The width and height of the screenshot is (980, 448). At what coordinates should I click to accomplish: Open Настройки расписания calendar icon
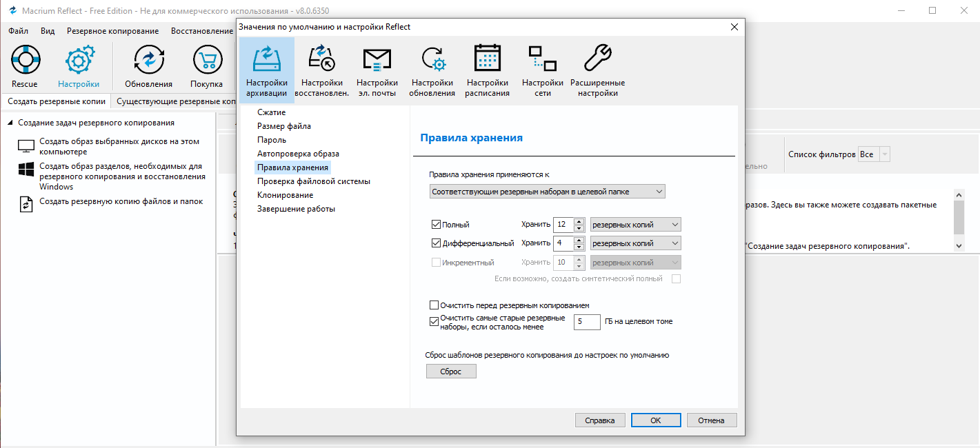coord(488,59)
